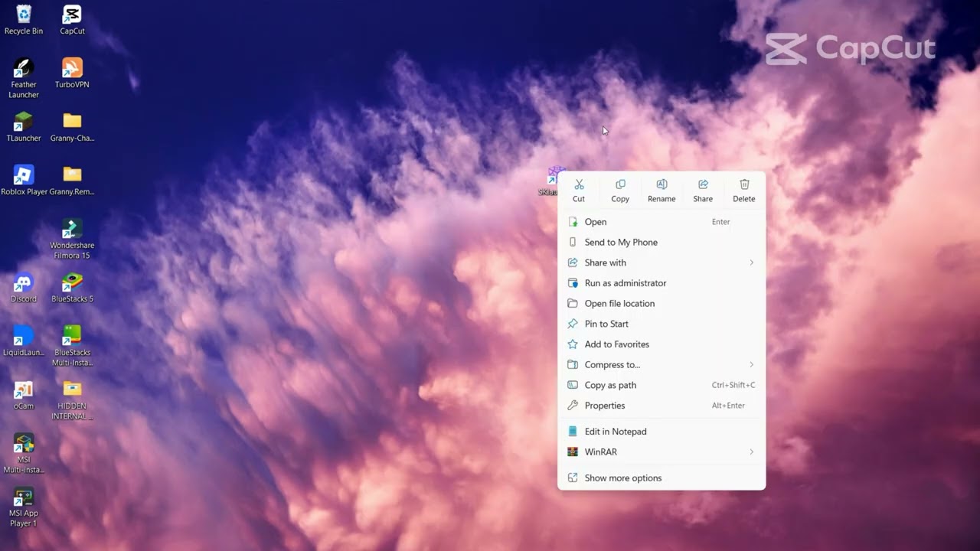Choose Send to My Phone
Screen dimensions: 980x551
pos(661,242)
